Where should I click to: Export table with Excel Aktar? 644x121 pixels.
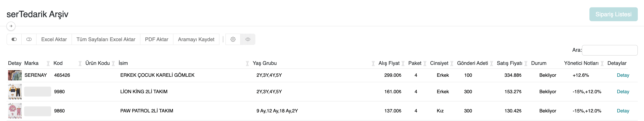point(54,39)
